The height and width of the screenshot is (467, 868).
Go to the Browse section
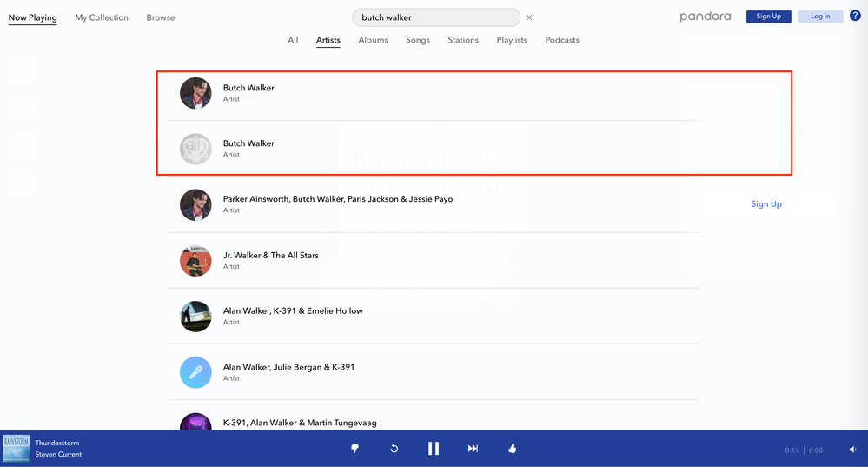(160, 17)
